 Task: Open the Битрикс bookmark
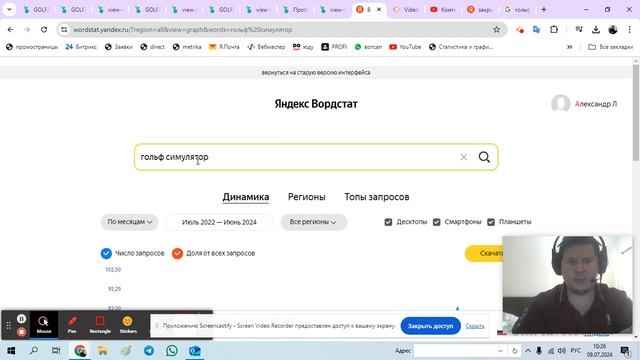[x=81, y=47]
